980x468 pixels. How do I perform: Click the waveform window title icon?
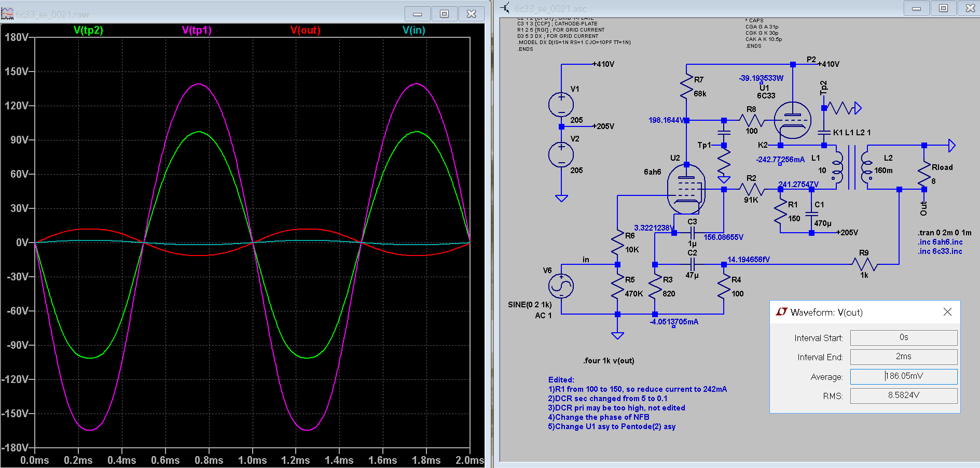point(7,13)
